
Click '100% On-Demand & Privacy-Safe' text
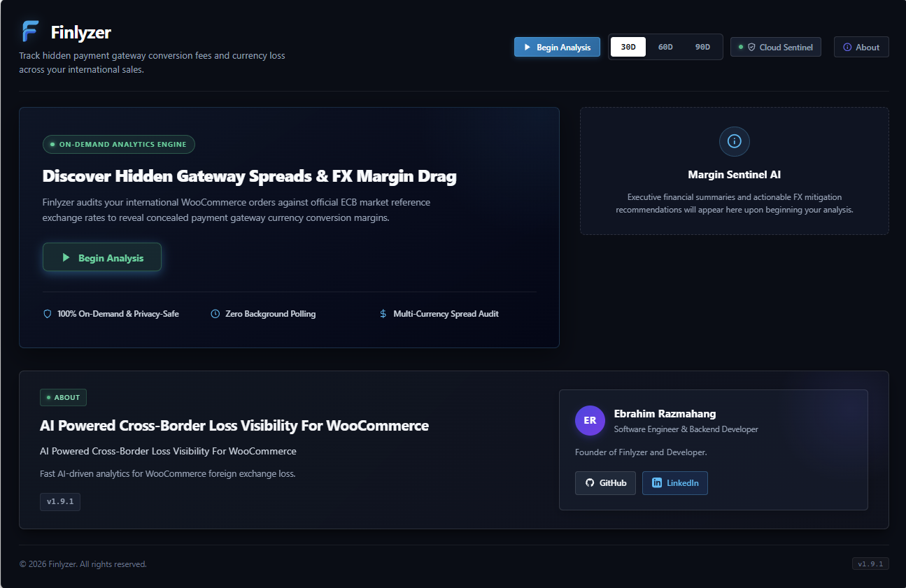[118, 314]
